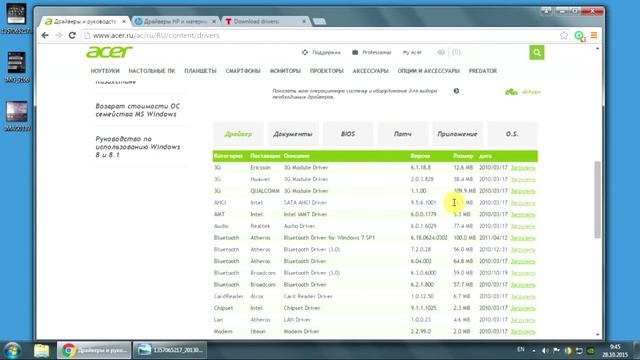Open НАСТОЛЬНЫЕ ПК menu item

[152, 71]
